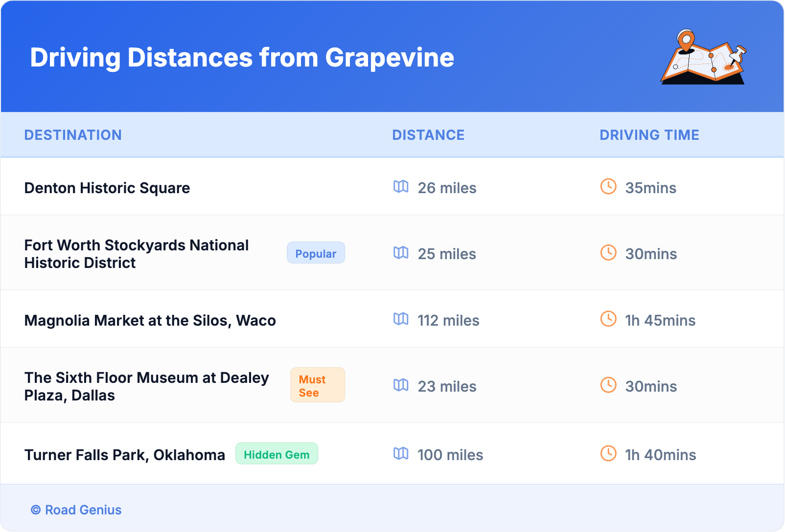Click the map icon beside 26 miles
The height and width of the screenshot is (532, 785).
point(401,187)
